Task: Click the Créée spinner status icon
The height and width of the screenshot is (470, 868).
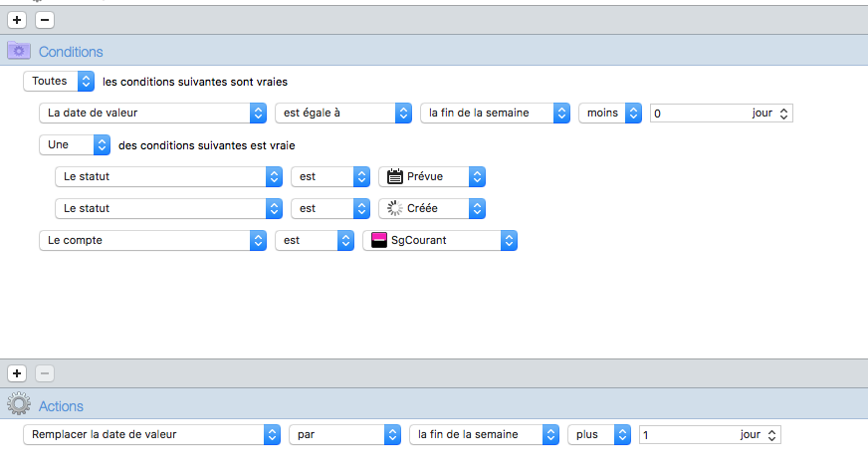Action: [x=395, y=208]
